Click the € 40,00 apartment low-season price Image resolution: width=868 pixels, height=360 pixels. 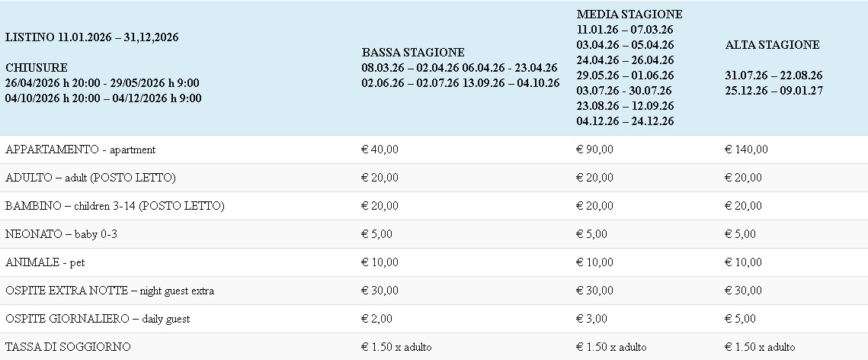pyautogui.click(x=380, y=149)
